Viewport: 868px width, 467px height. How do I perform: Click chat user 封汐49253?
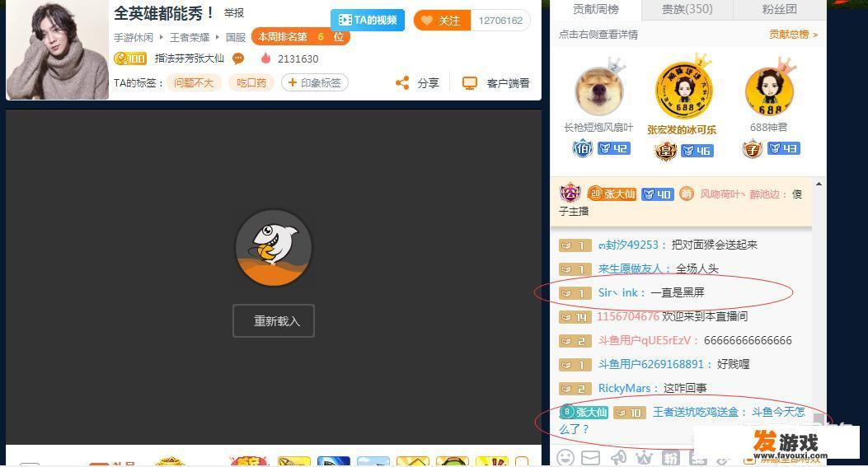pos(628,245)
